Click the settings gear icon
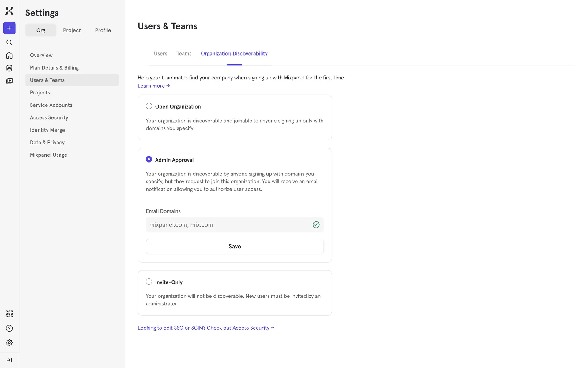Viewport: 588px width, 368px height. coord(9,343)
